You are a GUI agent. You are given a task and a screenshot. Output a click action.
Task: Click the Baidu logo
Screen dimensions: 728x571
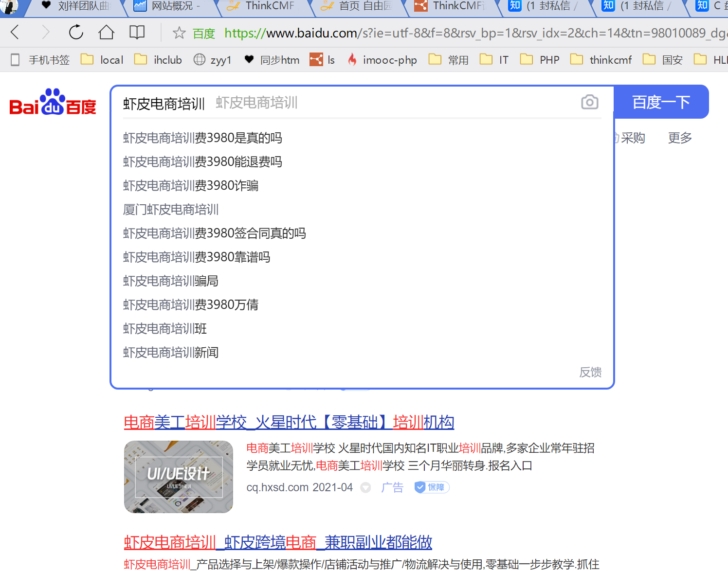coord(53,102)
